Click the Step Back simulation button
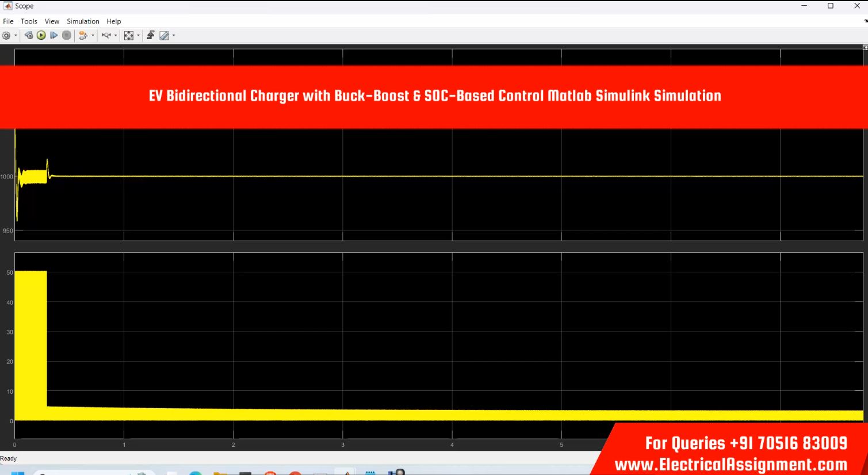This screenshot has height=475, width=868. point(29,36)
